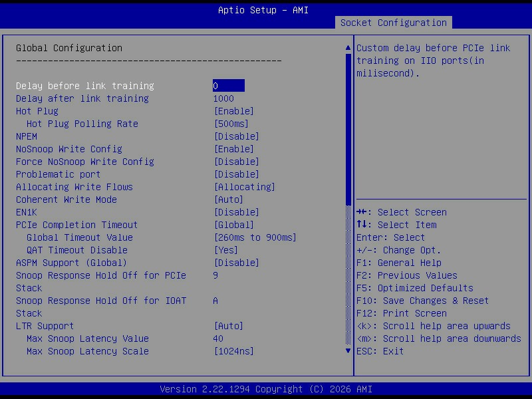Image resolution: width=532 pixels, height=399 pixels.
Task: Select the PCIe Completion Timeout label
Action: point(76,225)
